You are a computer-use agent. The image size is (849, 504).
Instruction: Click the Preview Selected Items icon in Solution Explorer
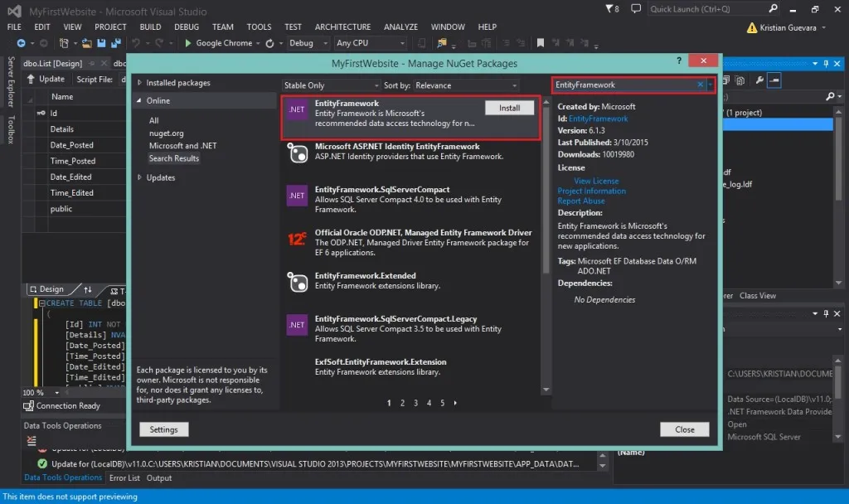[x=774, y=80]
